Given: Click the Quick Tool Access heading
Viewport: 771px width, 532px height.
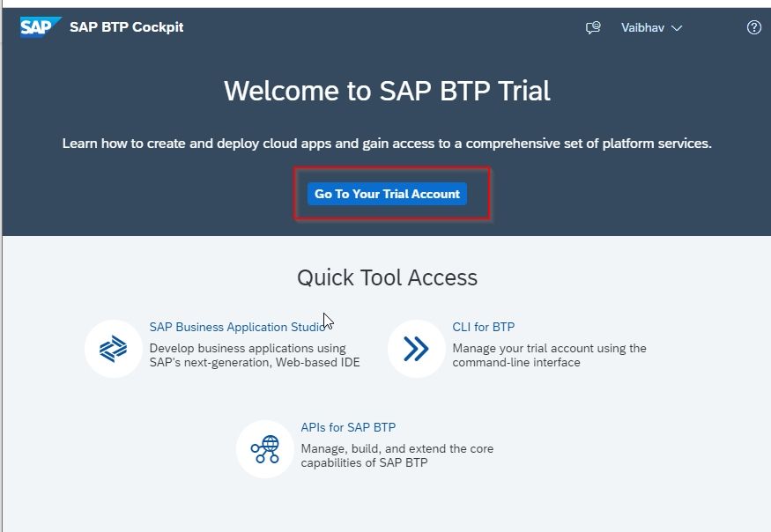Looking at the screenshot, I should [x=387, y=277].
